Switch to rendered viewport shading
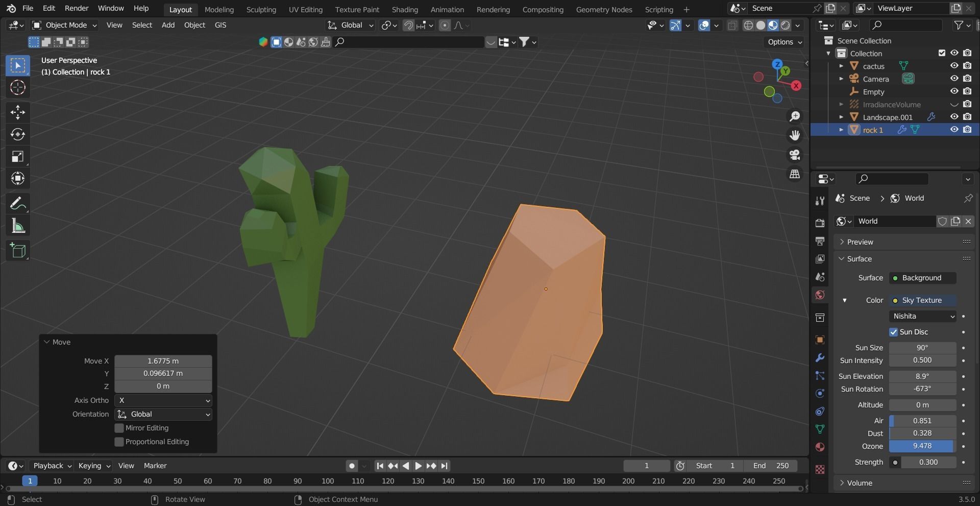 click(x=786, y=25)
